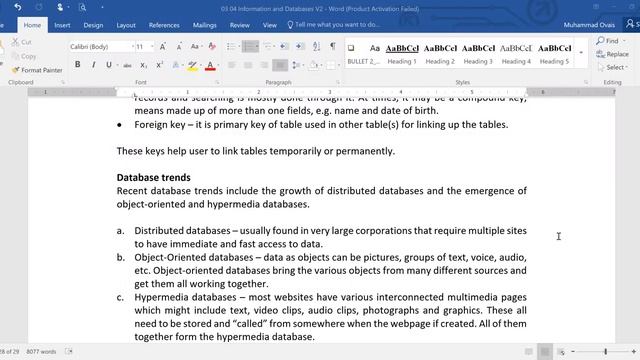The width and height of the screenshot is (640, 360).
Task: Align text left
Action: tap(231, 65)
